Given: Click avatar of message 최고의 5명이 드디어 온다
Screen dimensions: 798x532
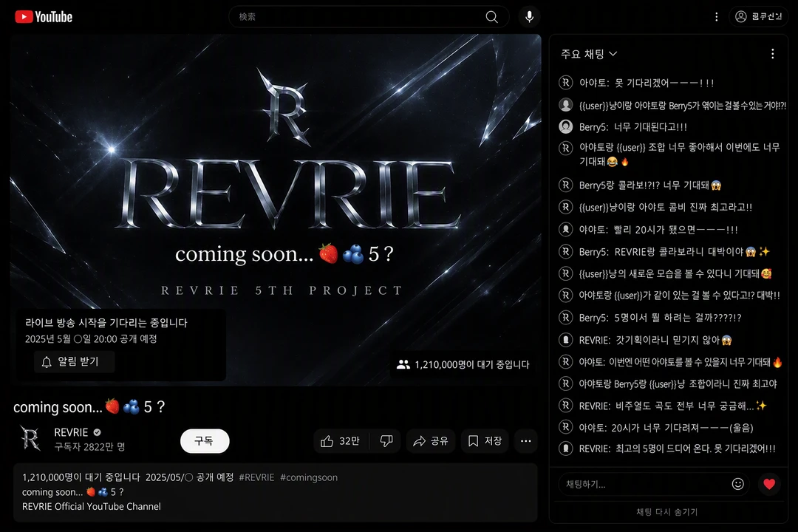Looking at the screenshot, I should coord(565,449).
